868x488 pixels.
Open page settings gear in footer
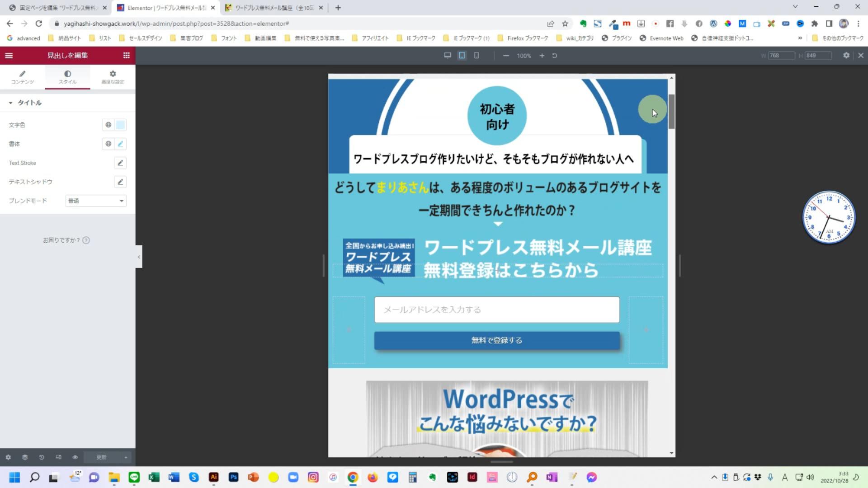tap(8, 457)
